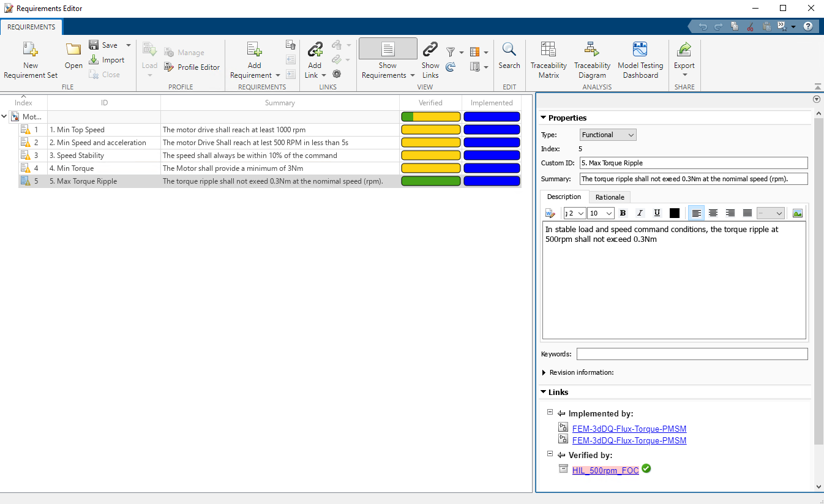
Task: Click in the Custom ID field
Action: coord(693,163)
